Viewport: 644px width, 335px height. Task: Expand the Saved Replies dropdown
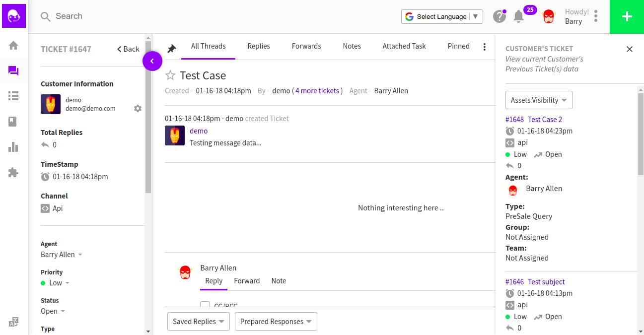click(199, 322)
